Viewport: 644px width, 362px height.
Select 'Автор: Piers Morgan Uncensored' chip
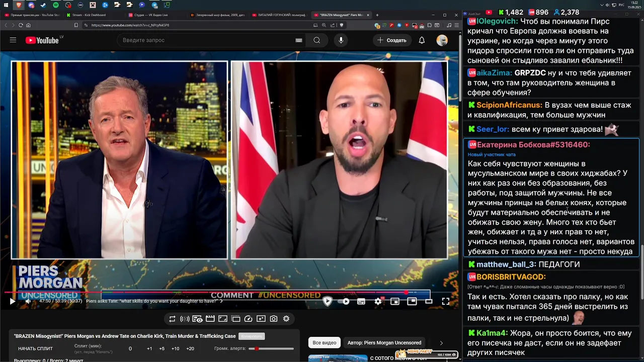[384, 343]
